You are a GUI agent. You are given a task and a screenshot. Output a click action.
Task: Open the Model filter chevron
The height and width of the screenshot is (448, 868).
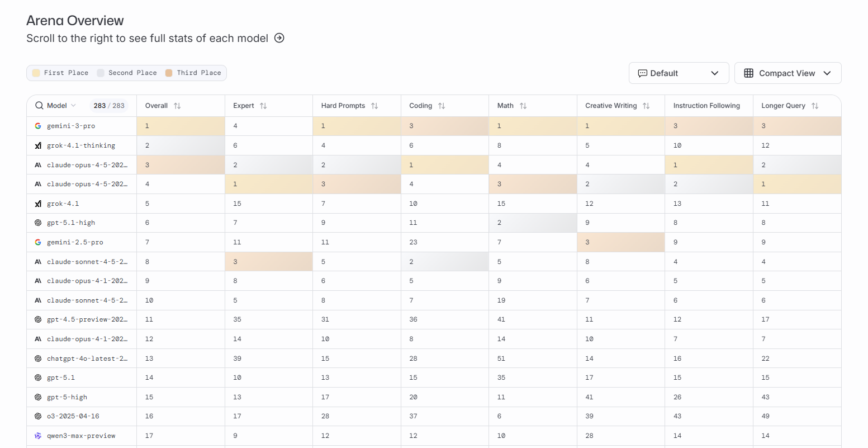click(x=73, y=106)
